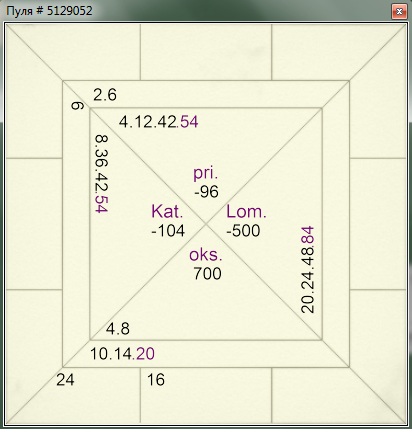Image resolution: width=412 pixels, height=433 pixels.
Task: Click the 'pri.' player label
Action: [206, 174]
